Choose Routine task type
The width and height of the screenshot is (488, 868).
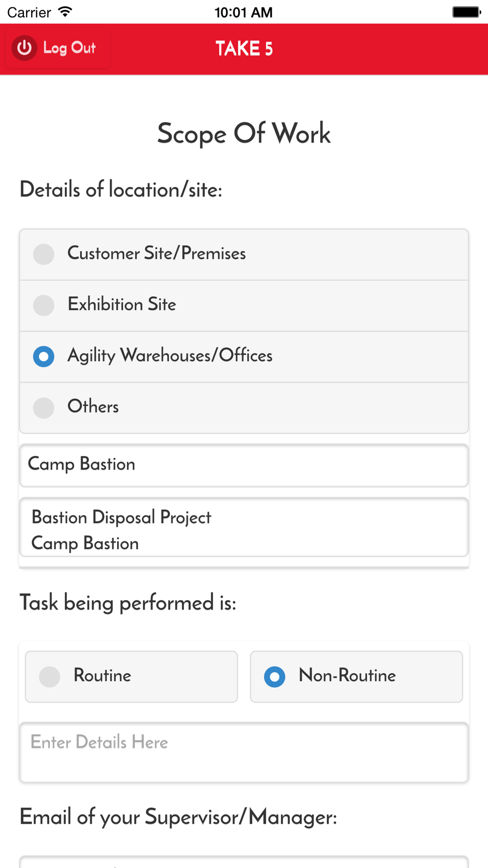[131, 677]
